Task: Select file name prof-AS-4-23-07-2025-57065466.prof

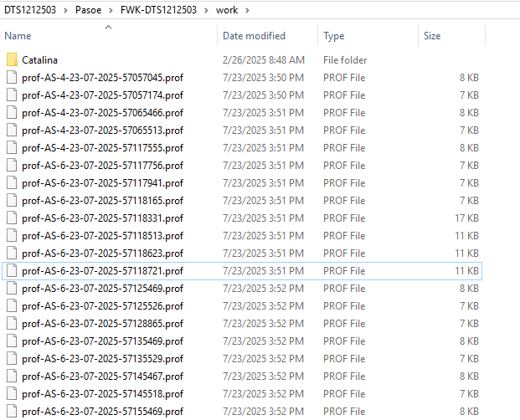Action: click(x=102, y=113)
